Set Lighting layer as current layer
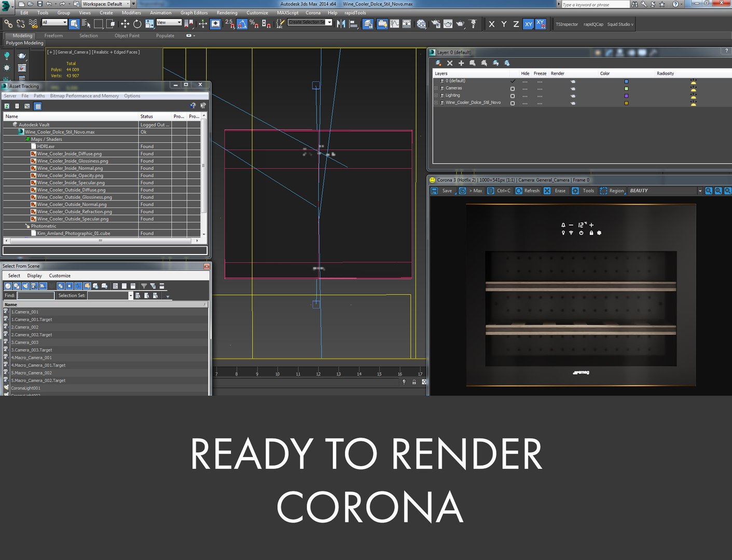 click(x=513, y=96)
